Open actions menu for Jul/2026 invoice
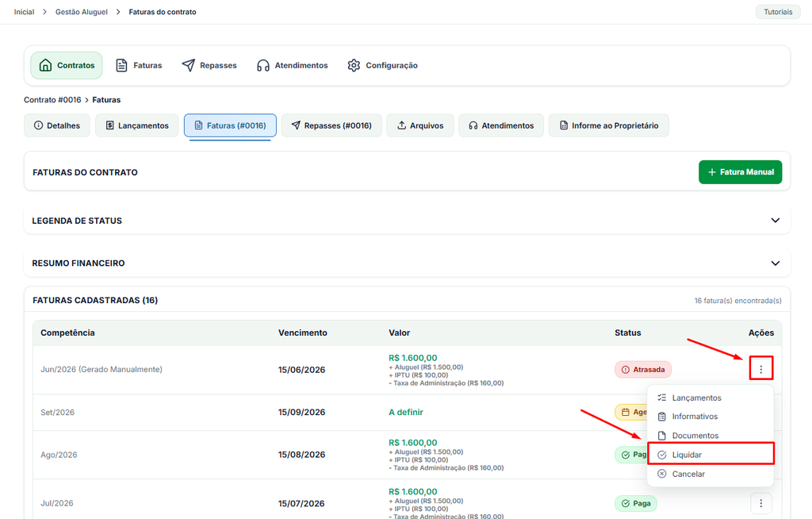 click(760, 503)
